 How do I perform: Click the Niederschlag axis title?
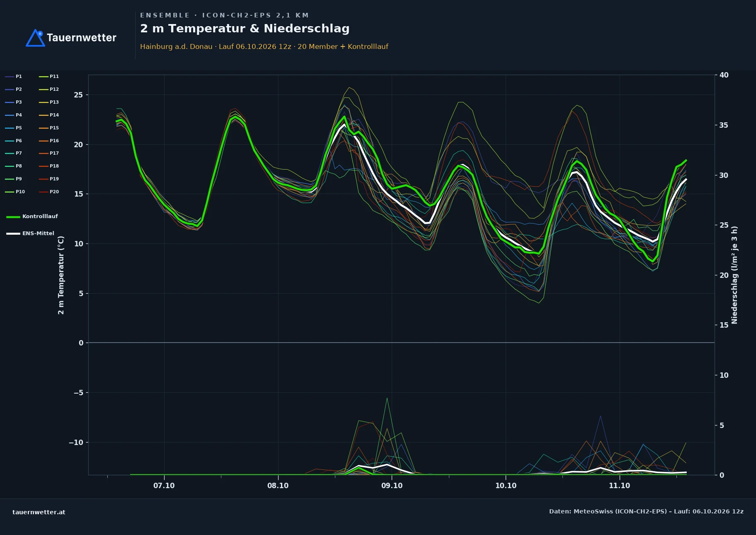734,275
